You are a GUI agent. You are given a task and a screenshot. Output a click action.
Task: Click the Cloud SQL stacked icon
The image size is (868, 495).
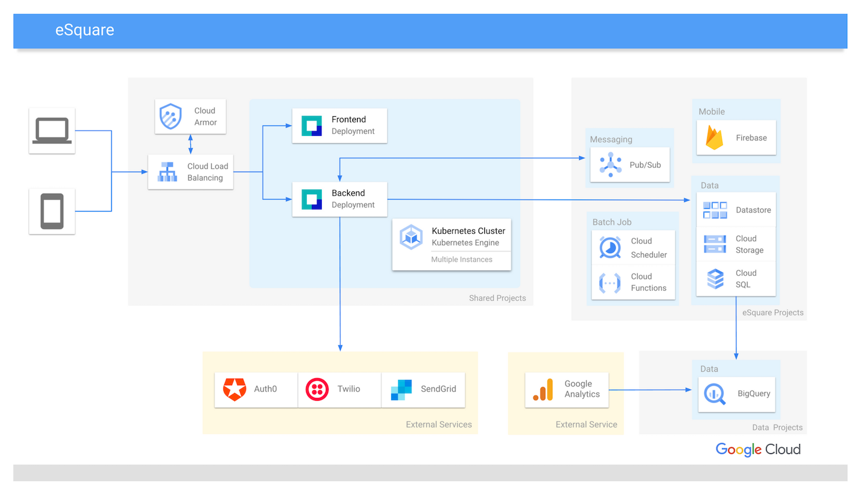(715, 279)
